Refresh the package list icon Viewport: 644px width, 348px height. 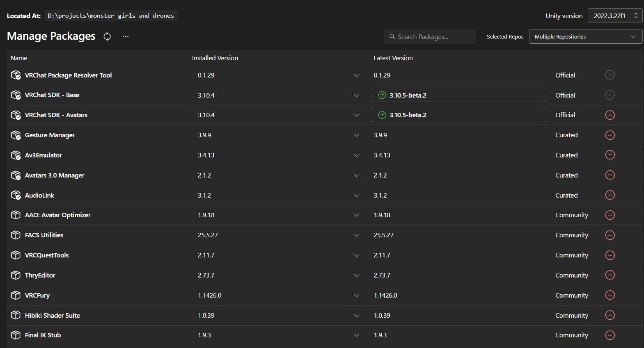click(107, 36)
